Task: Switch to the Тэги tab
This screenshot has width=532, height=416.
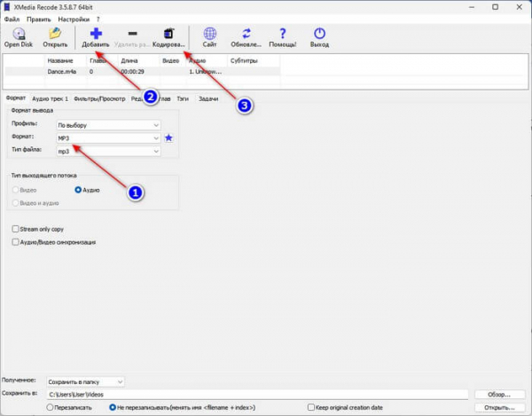Action: click(x=183, y=98)
